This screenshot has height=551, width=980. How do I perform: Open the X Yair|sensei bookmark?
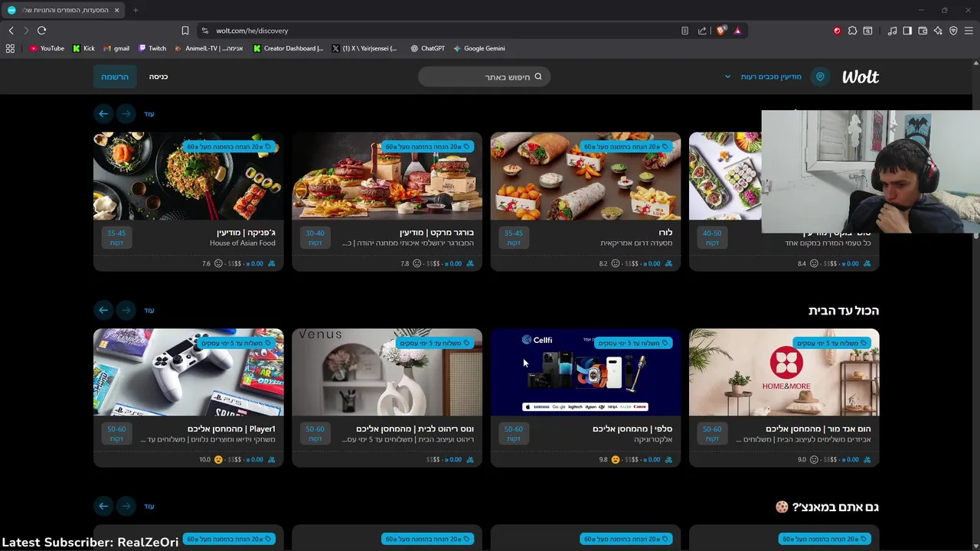coord(365,48)
